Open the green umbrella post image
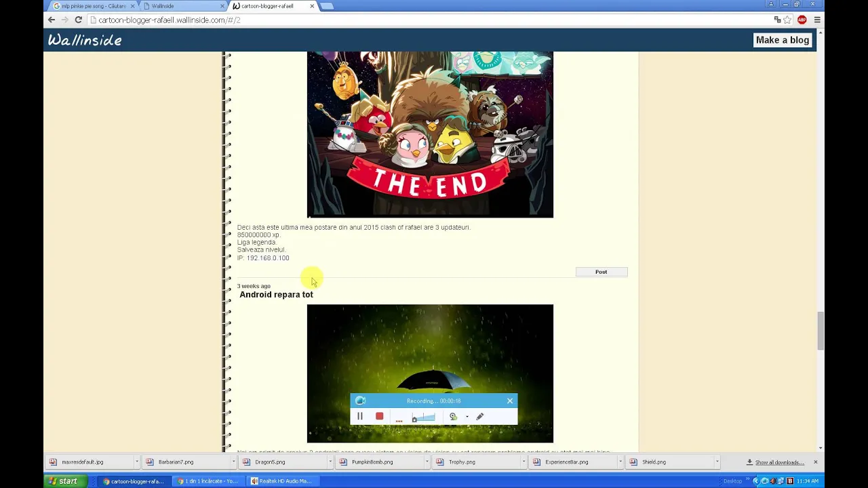The width and height of the screenshot is (868, 488). tap(430, 373)
